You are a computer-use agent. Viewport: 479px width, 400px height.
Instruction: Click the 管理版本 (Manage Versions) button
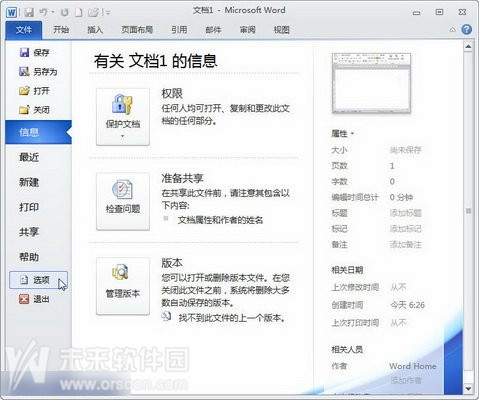[123, 286]
